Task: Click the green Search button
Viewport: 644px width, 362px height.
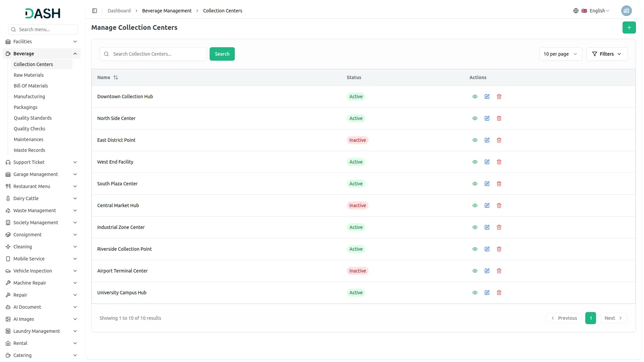Action: (222, 54)
